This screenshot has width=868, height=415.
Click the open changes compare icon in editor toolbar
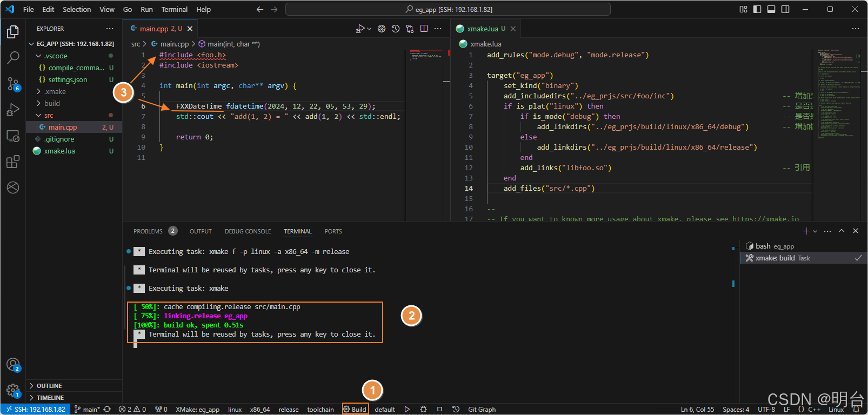point(410,29)
